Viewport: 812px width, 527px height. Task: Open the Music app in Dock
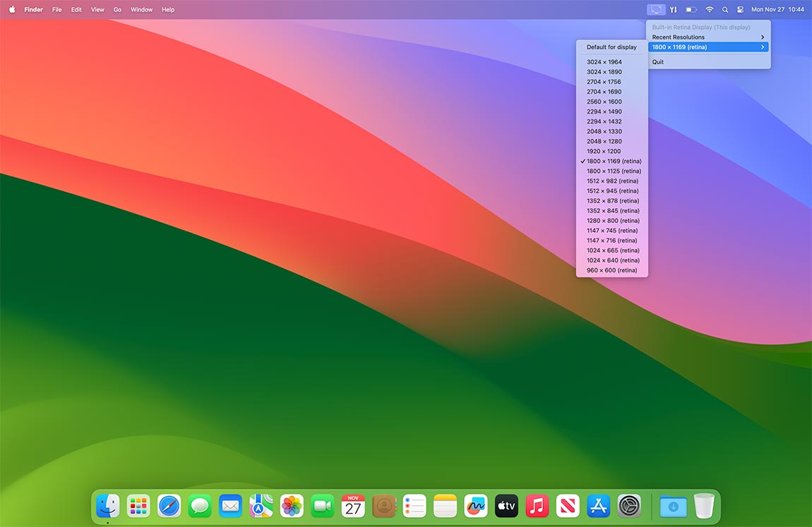(537, 506)
